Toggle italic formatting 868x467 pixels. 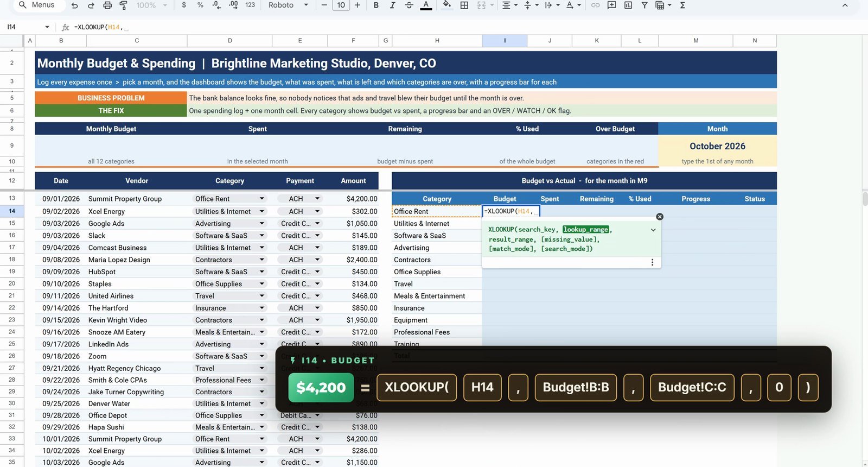(392, 5)
